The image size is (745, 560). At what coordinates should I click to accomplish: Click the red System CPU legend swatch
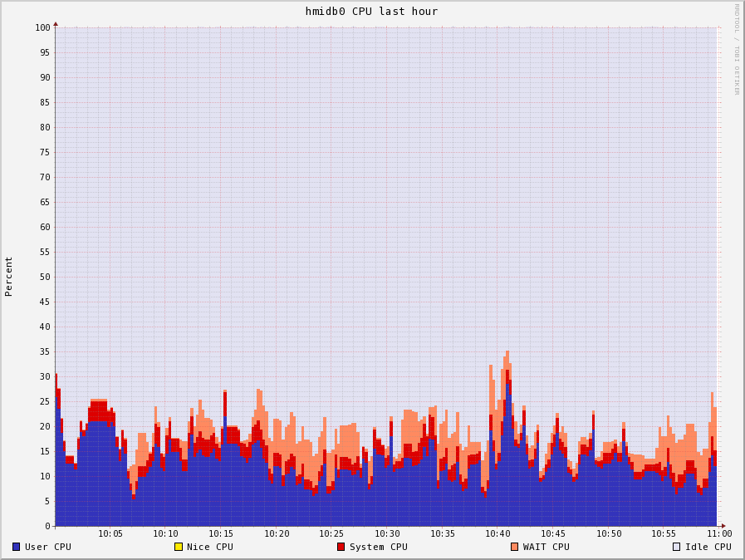point(341,547)
